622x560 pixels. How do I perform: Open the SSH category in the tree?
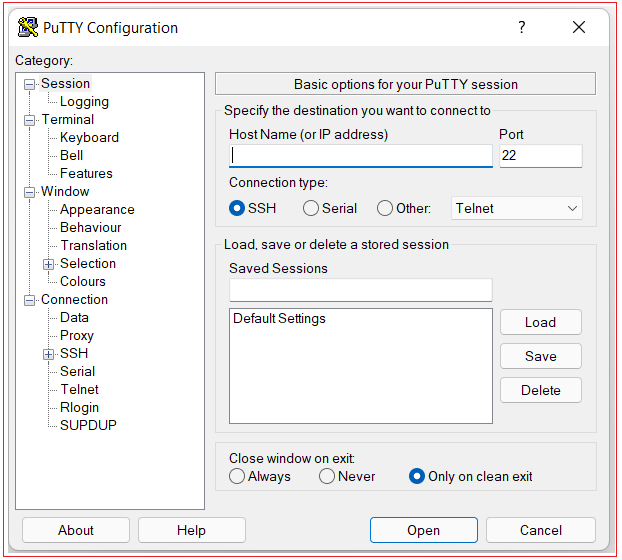(74, 353)
